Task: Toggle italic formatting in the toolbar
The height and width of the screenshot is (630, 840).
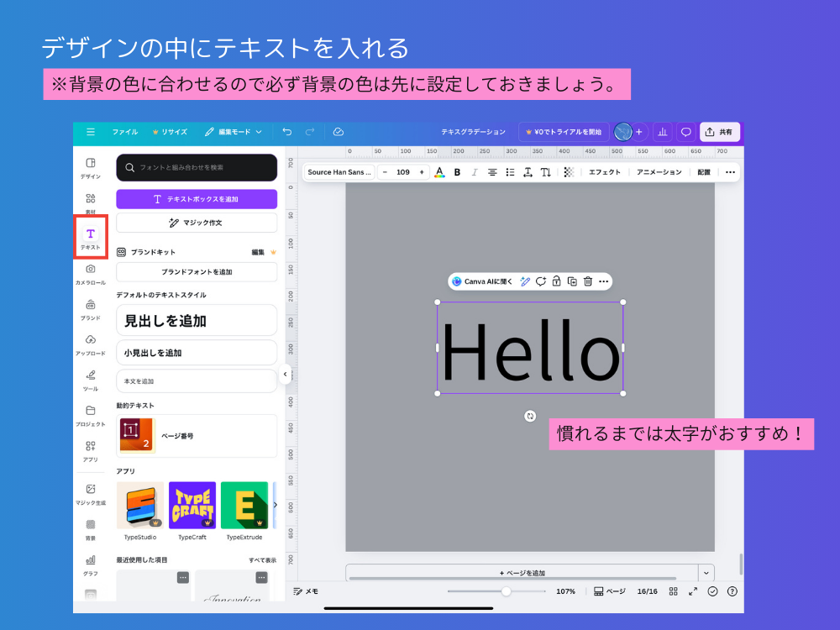Action: (x=475, y=172)
